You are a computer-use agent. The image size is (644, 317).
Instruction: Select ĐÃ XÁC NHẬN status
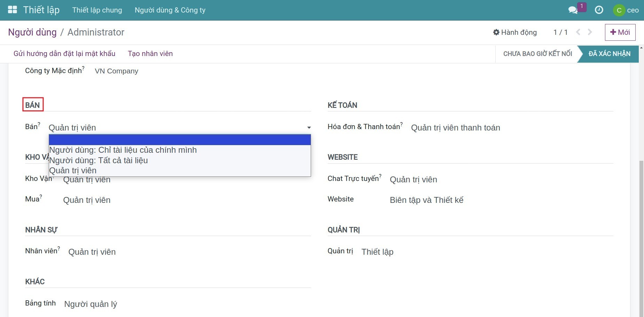click(609, 54)
